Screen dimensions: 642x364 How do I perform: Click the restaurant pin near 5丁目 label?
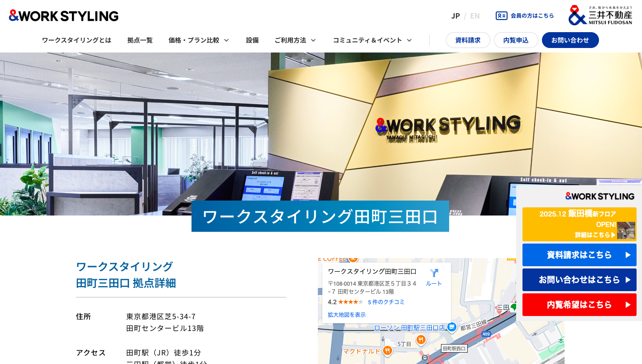(421, 340)
